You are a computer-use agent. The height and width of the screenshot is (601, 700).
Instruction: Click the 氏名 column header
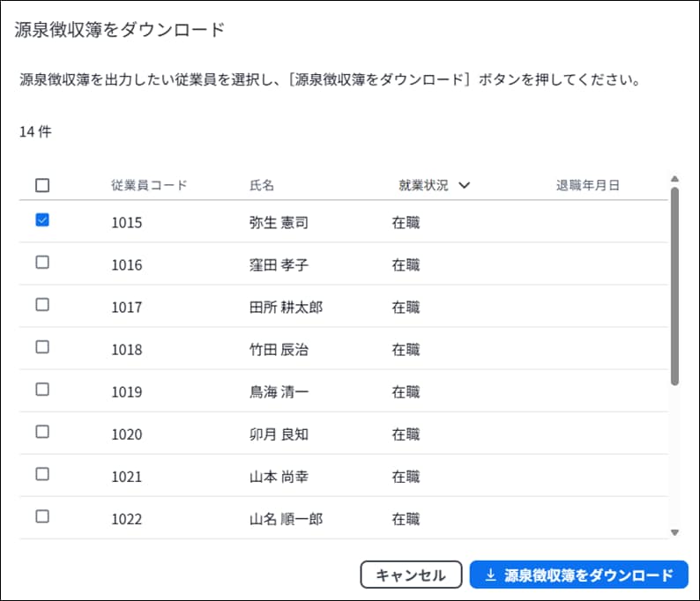point(262,186)
